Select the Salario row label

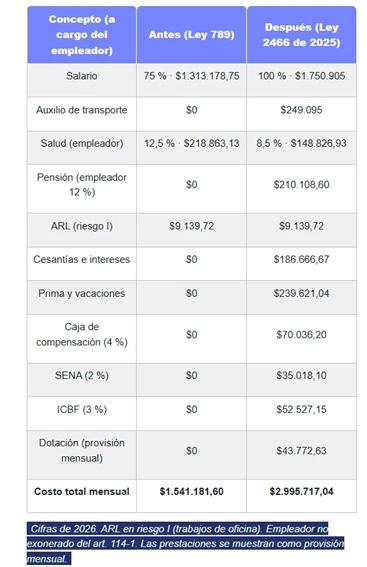pos(82,76)
